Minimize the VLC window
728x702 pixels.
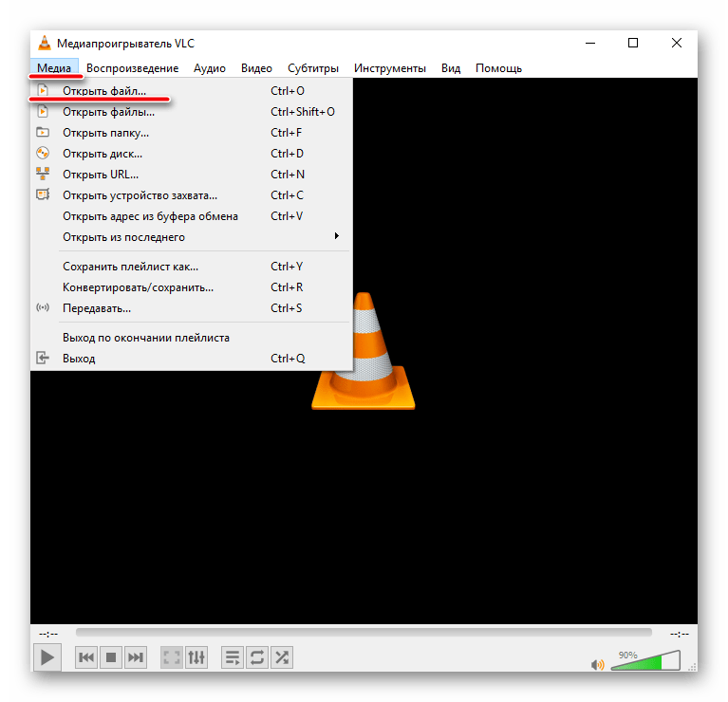click(590, 43)
